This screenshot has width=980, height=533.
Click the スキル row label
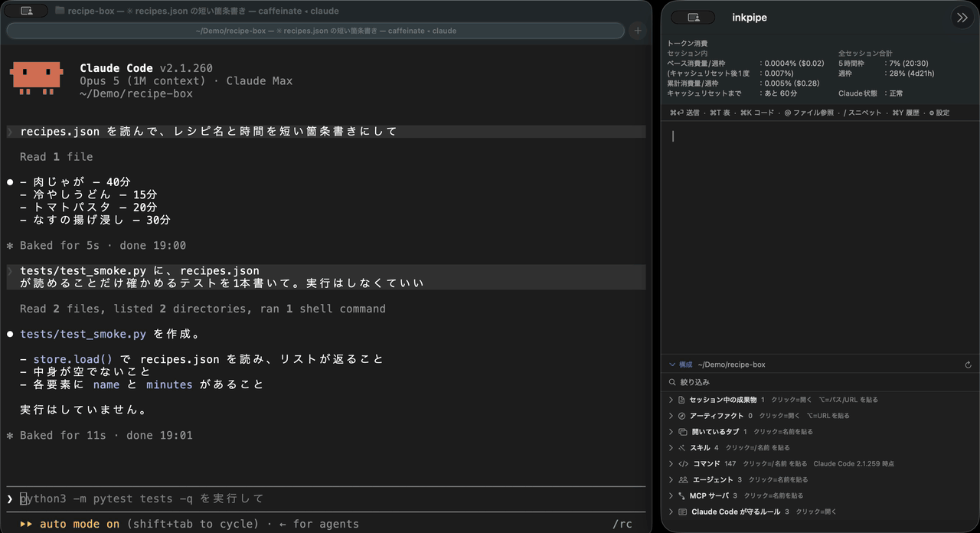pyautogui.click(x=700, y=448)
